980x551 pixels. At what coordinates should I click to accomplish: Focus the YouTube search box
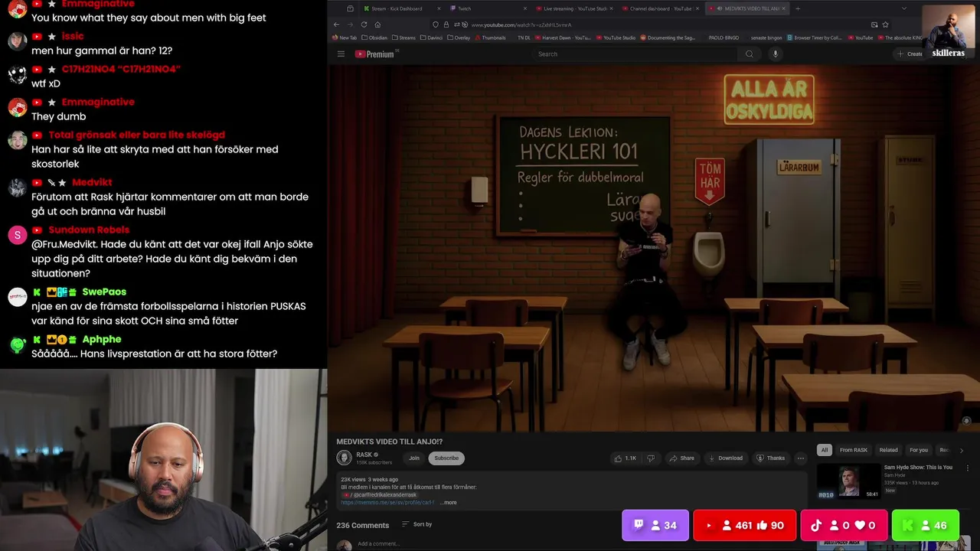pyautogui.click(x=635, y=54)
